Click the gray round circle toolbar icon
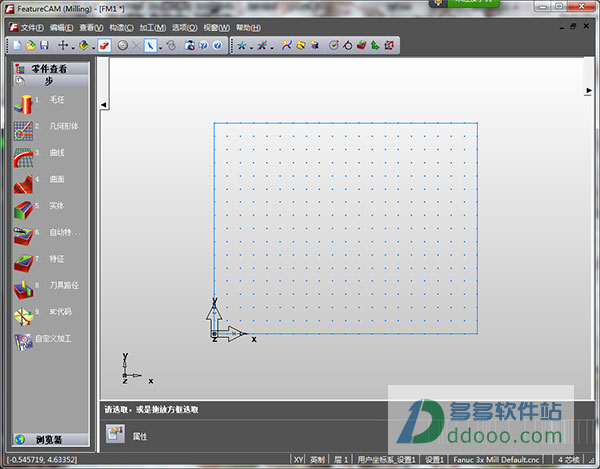The image size is (600, 469). 122,46
